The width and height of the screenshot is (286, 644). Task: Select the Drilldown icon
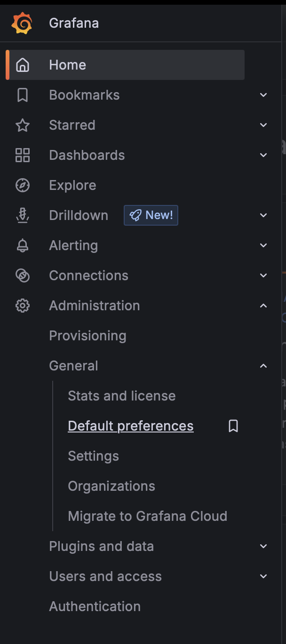click(x=22, y=215)
